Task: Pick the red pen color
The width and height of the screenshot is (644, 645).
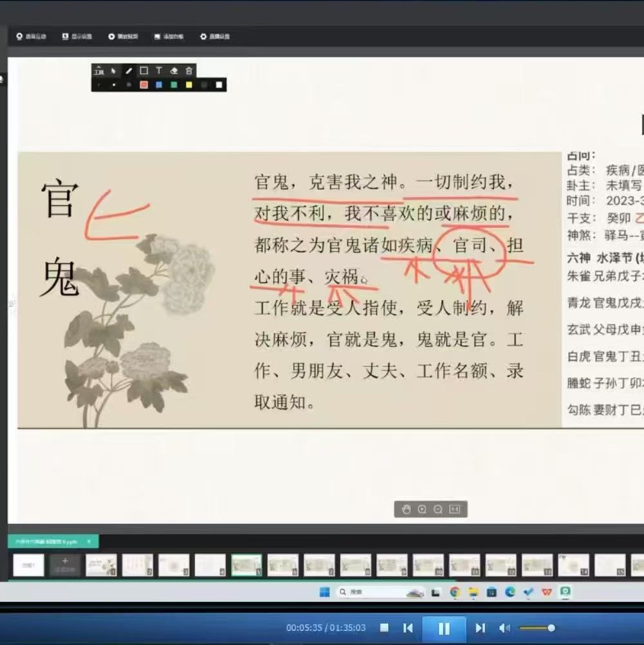Action: pyautogui.click(x=144, y=85)
